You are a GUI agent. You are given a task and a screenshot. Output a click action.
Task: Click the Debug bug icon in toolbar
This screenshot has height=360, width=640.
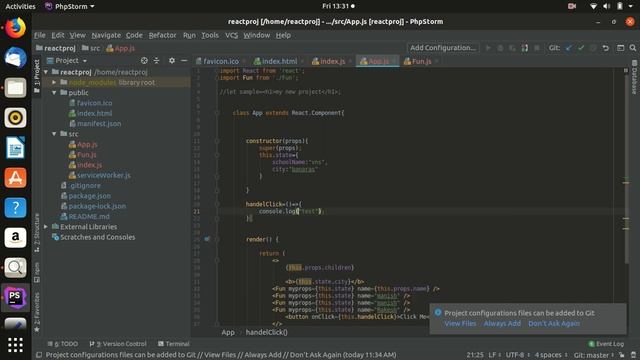click(500, 48)
